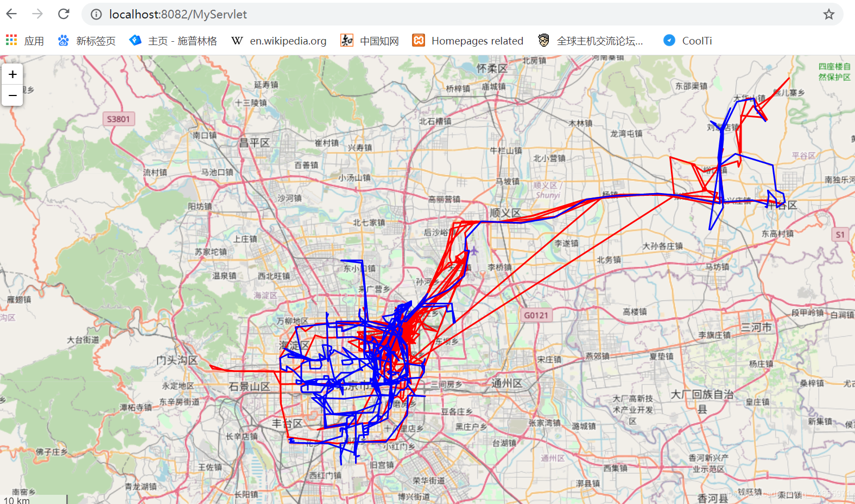Open the 全球主机交流论坛 bookmark

pyautogui.click(x=591, y=41)
